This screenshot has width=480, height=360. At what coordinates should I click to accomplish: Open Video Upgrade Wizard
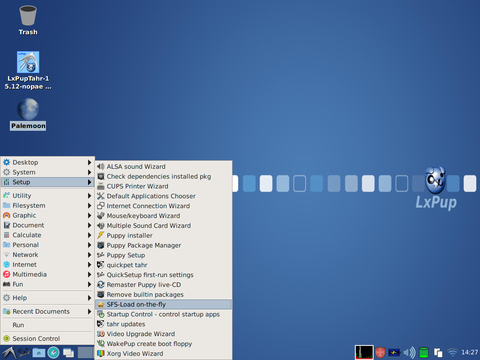164,334
